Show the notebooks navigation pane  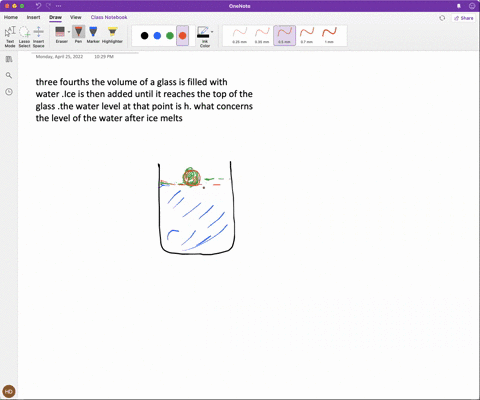(9, 59)
